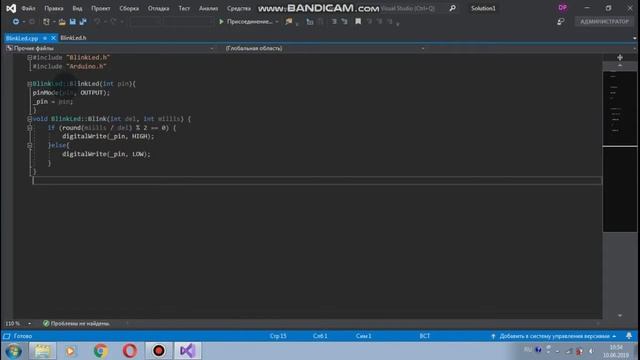The width and height of the screenshot is (640, 360).
Task: Toggle the bookmark toolbar icon
Action: click(x=358, y=22)
